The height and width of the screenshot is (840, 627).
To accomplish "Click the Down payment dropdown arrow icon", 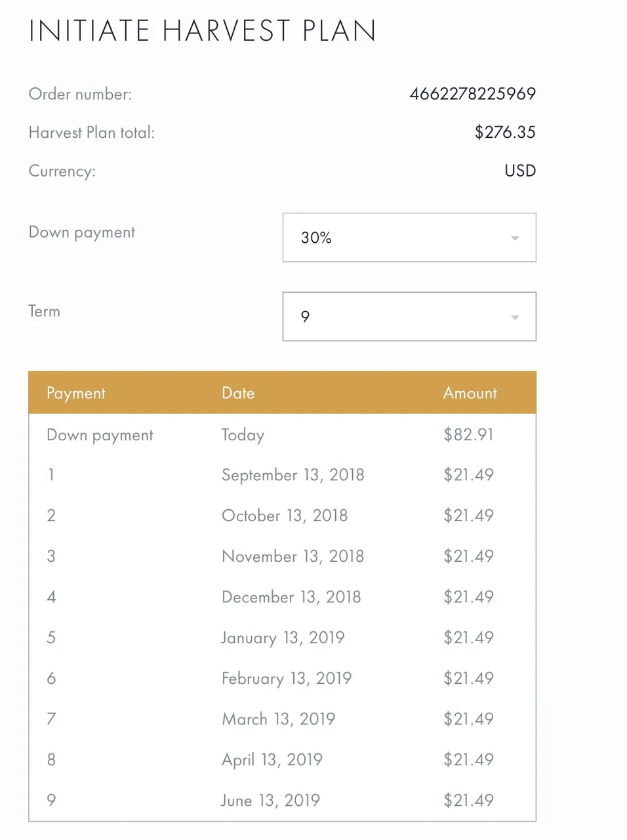I will 515,238.
